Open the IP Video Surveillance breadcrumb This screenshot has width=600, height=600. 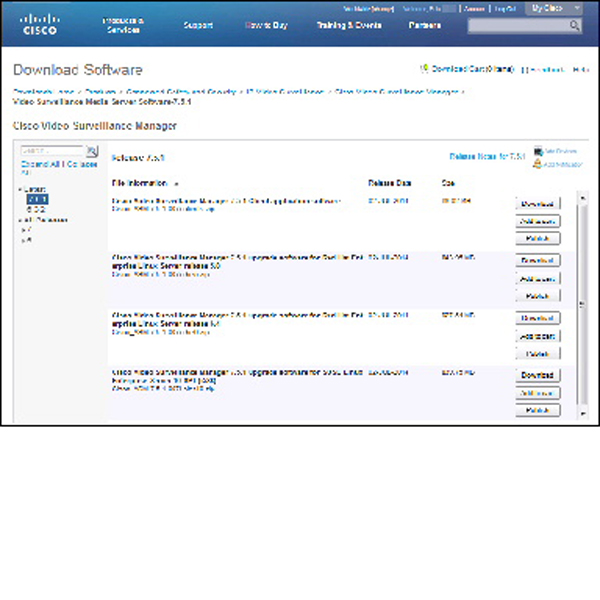285,92
